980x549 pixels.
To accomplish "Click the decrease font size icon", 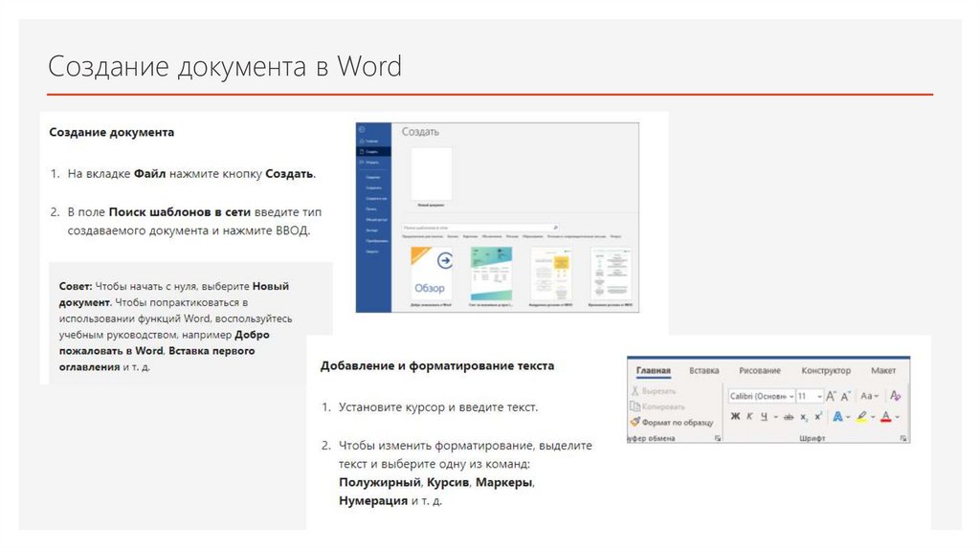I will click(845, 396).
